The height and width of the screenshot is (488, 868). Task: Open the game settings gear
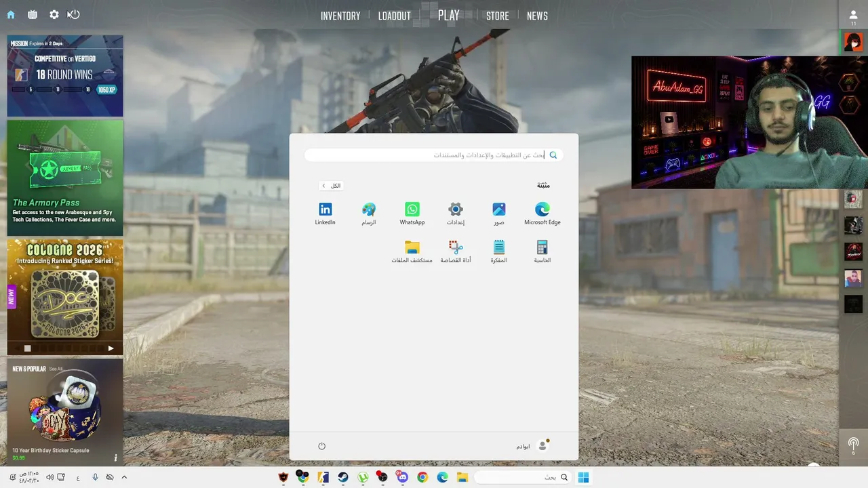pos(54,15)
